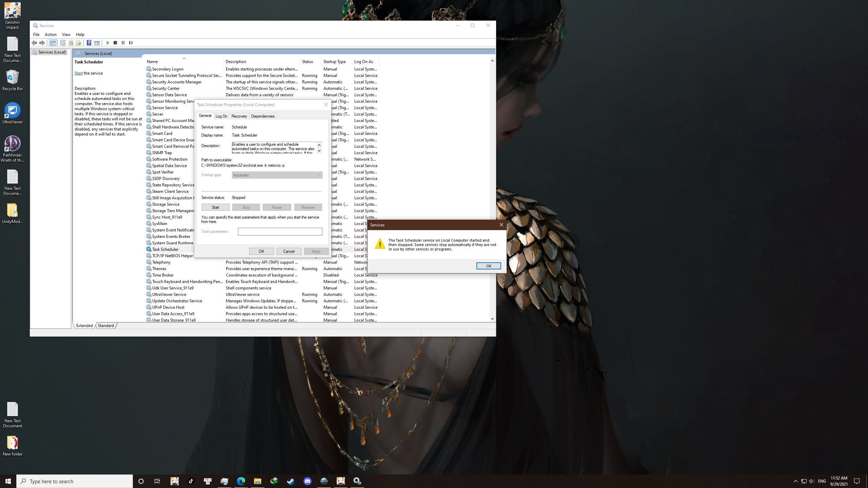The image size is (868, 488).
Task: Switch to the Standard view tab
Action: (x=105, y=325)
